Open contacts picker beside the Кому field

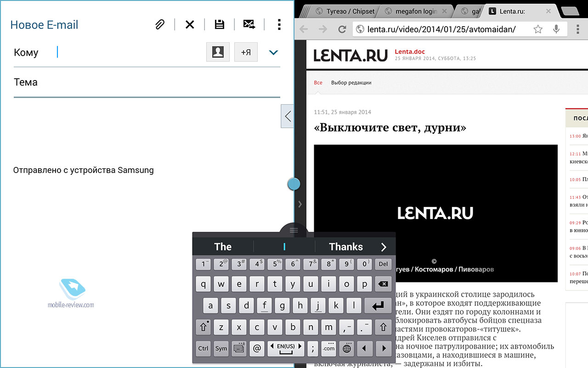point(218,52)
